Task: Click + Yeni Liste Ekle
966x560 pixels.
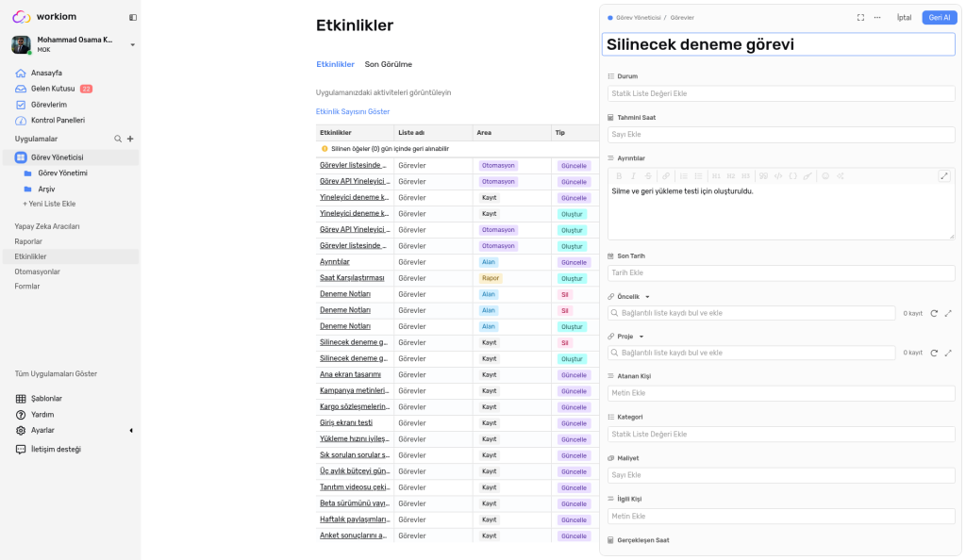Action: (49, 204)
